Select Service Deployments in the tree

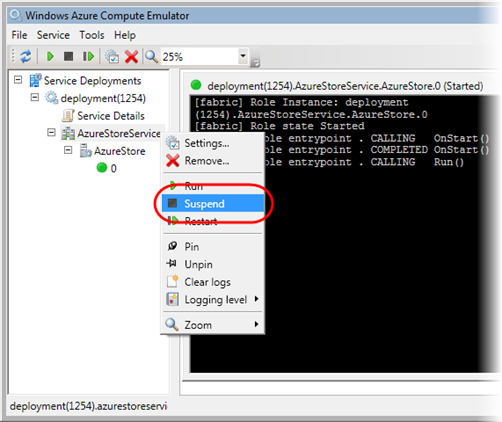[x=92, y=81]
